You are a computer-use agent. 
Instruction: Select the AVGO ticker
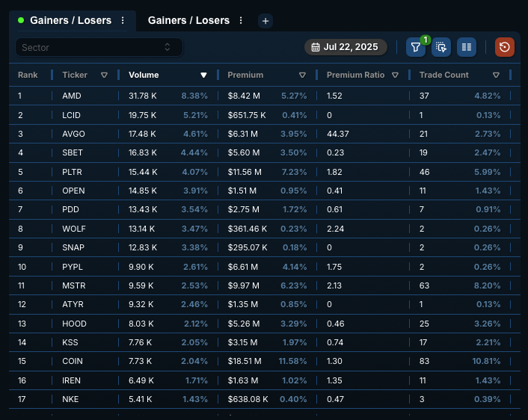point(73,134)
